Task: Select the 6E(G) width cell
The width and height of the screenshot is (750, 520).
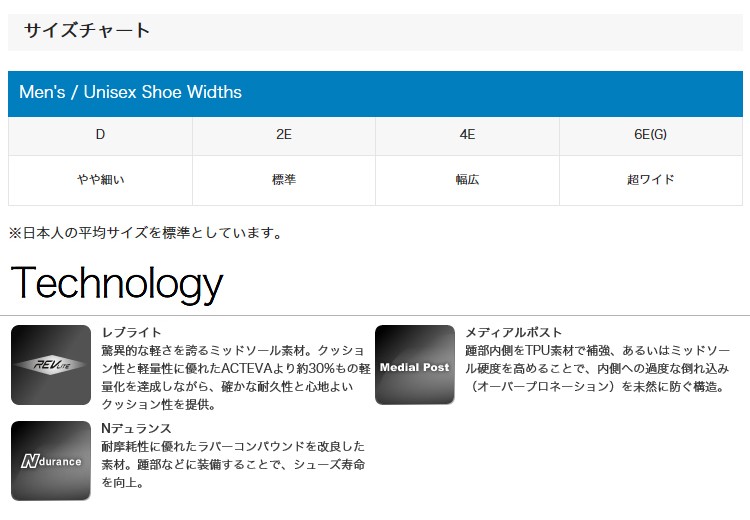Action: (651, 136)
